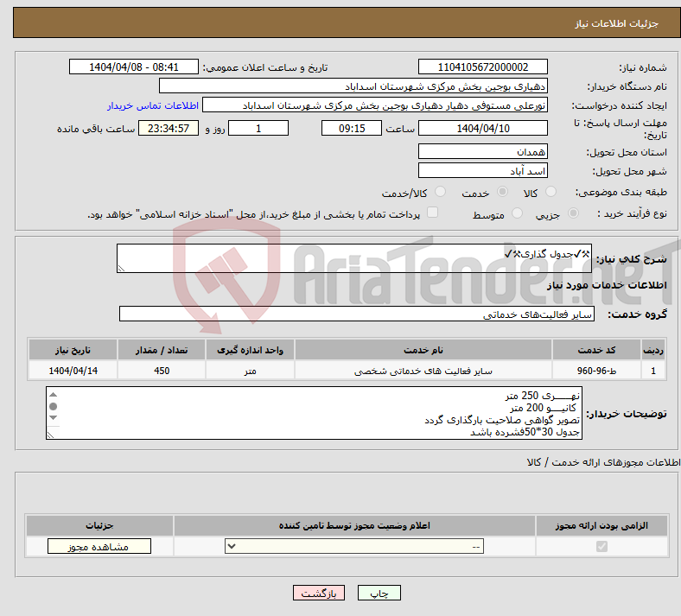Open the اعلام وضعیت مجوز dropdown
The image size is (681, 616).
coord(354,546)
